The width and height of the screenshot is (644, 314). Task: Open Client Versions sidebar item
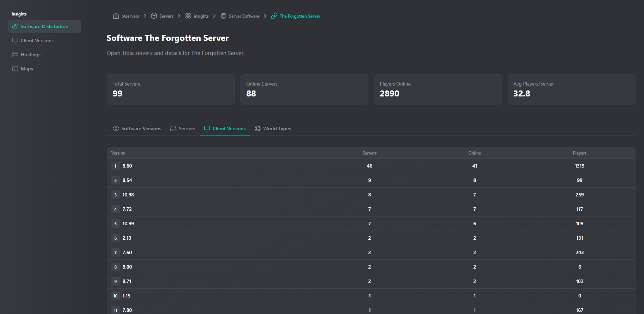click(x=45, y=40)
